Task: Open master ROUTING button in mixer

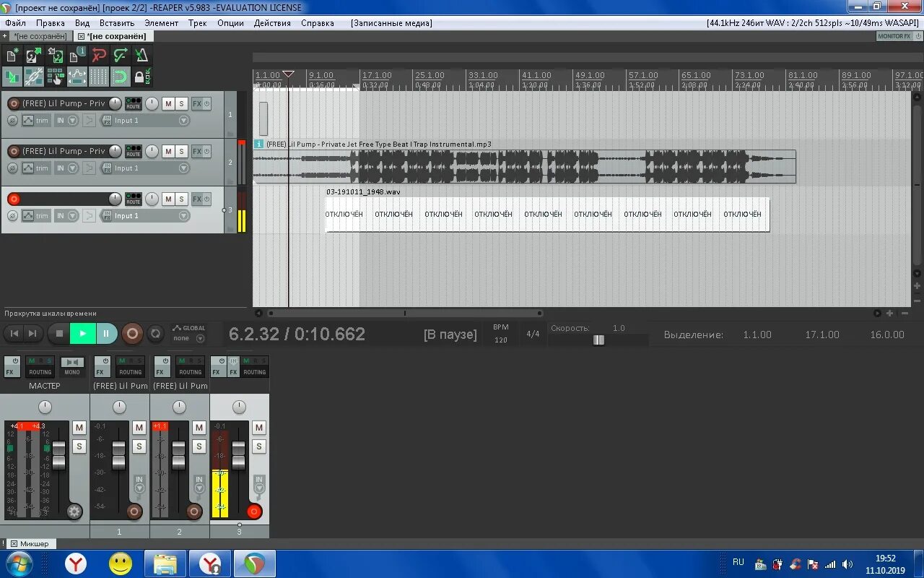Action: pyautogui.click(x=40, y=366)
